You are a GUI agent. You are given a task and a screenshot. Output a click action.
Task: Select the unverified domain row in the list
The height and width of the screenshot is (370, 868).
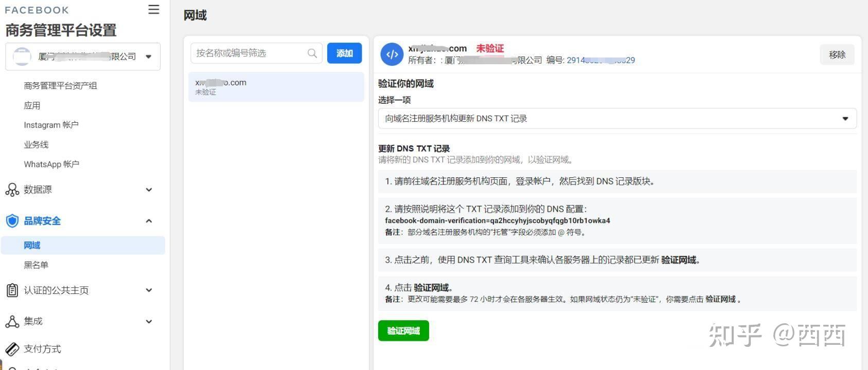(x=276, y=87)
